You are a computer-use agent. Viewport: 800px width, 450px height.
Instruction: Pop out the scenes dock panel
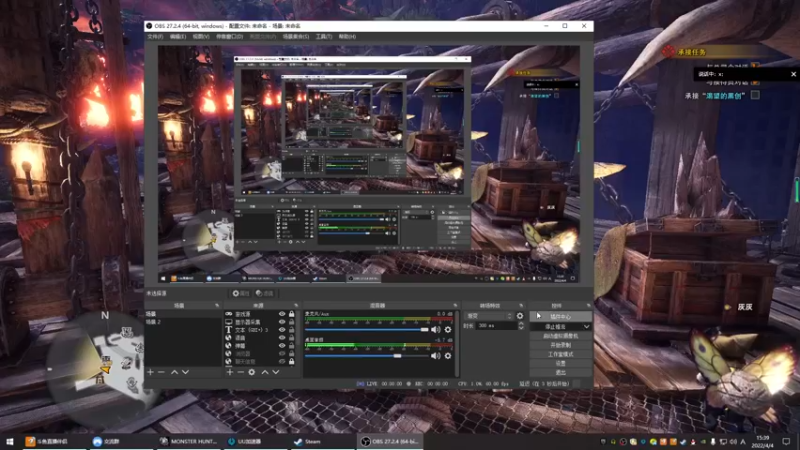tap(217, 305)
